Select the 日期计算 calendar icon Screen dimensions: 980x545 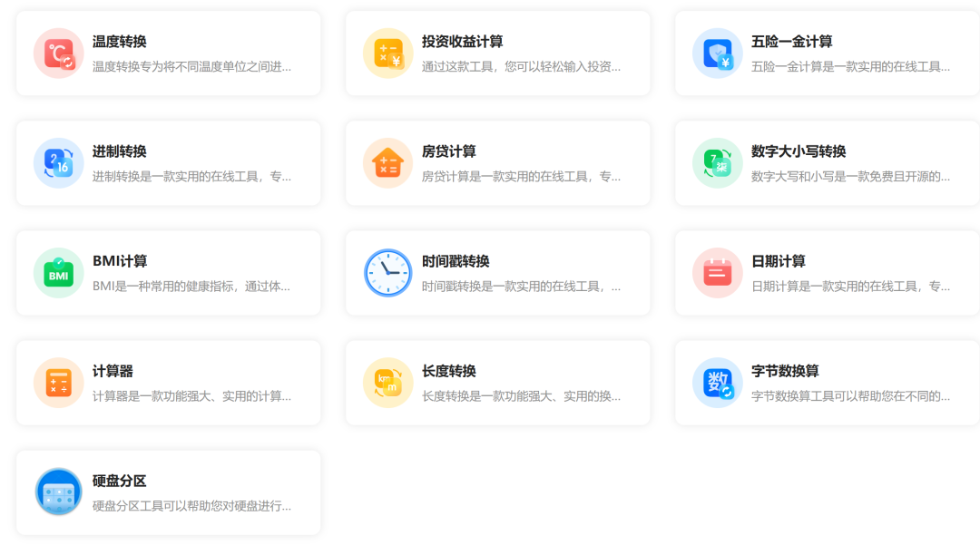(x=717, y=272)
